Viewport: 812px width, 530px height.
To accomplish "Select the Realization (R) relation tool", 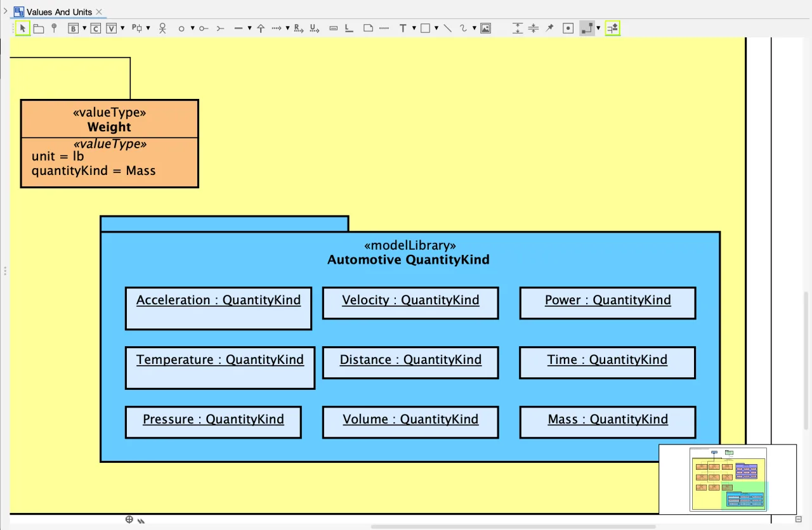I will pyautogui.click(x=299, y=29).
